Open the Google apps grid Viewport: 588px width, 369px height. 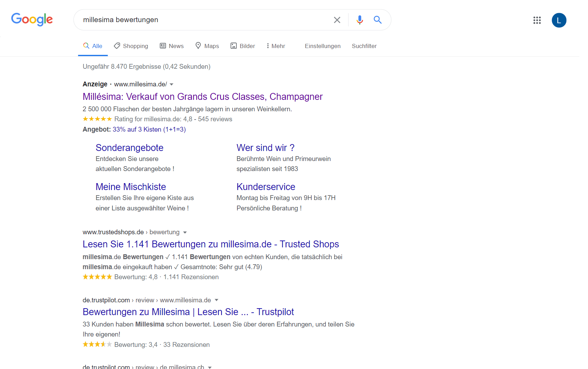point(537,20)
